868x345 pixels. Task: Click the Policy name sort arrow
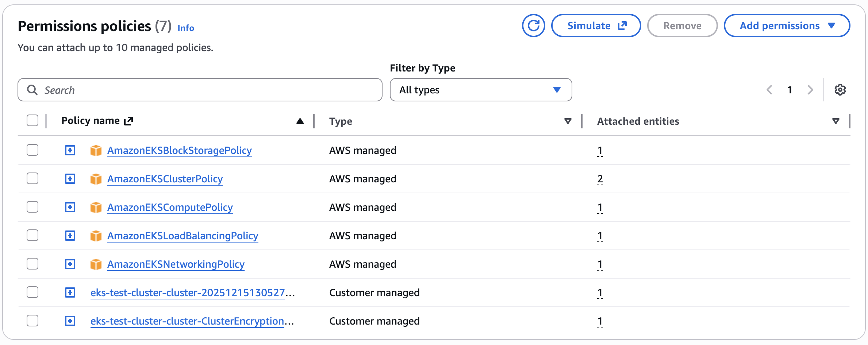[x=300, y=121]
